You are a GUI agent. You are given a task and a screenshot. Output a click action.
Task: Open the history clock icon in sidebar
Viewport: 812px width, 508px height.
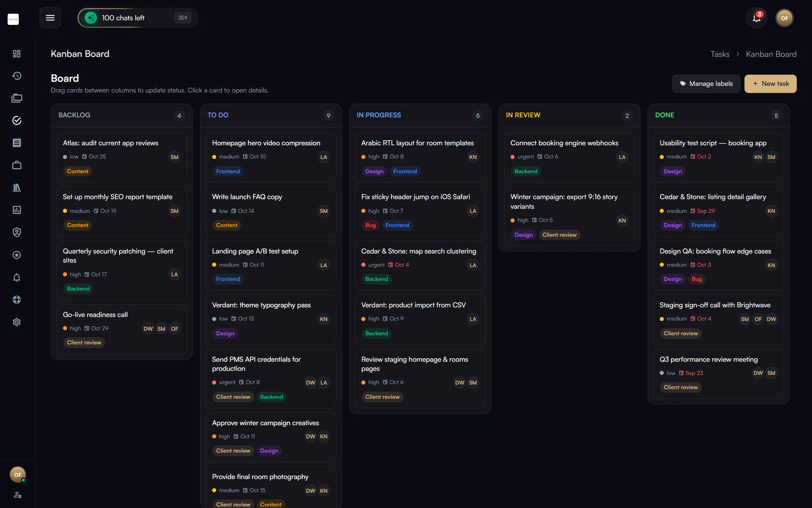[x=17, y=76]
